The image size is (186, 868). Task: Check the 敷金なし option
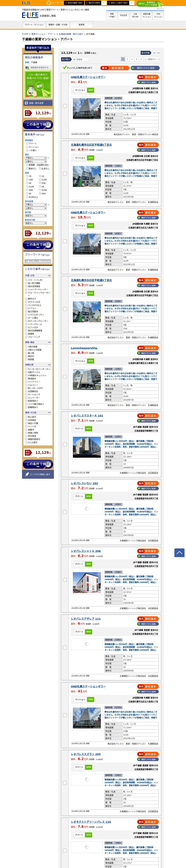coord(27,169)
